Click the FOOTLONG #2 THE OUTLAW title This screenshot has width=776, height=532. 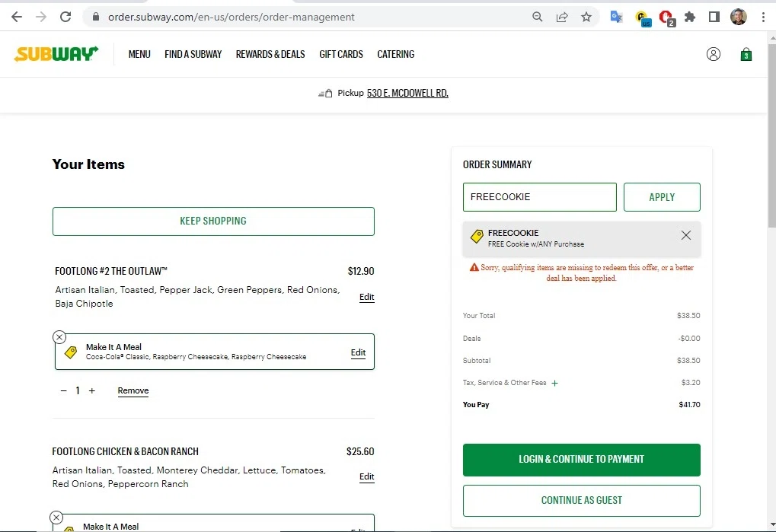point(111,271)
